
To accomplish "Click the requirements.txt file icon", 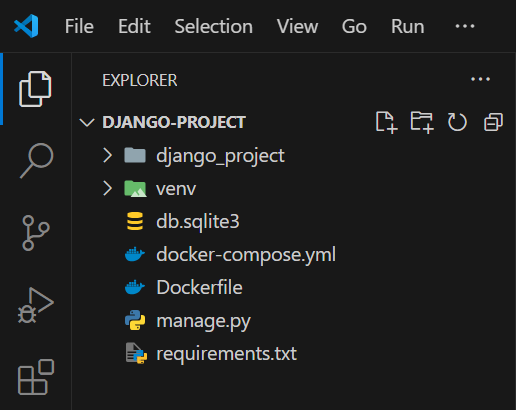I will coord(136,353).
